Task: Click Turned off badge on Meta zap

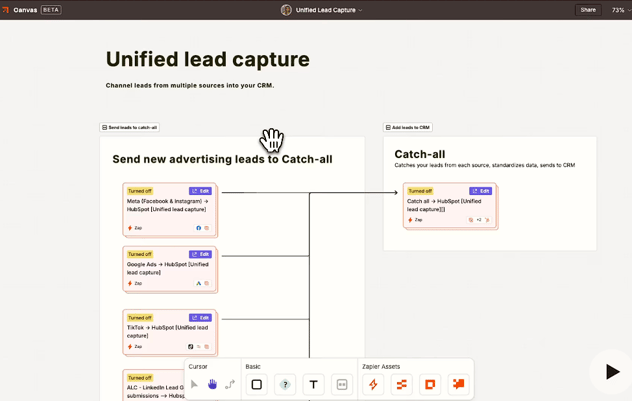Action: [140, 191]
